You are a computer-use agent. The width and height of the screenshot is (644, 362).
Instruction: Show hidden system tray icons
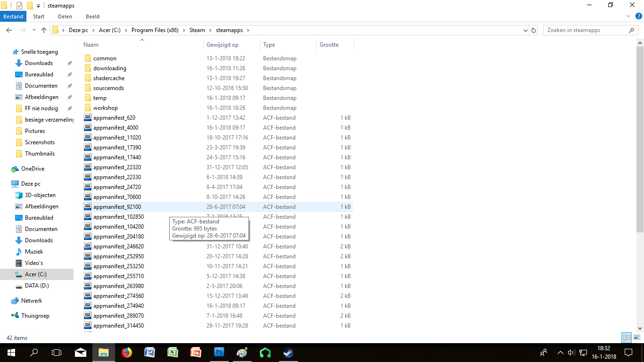(560, 352)
